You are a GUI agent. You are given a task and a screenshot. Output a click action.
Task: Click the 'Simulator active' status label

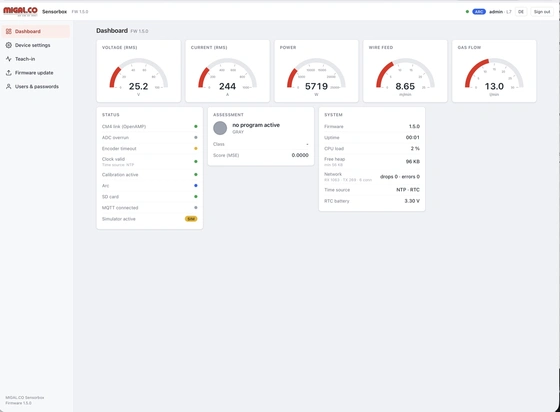tap(119, 219)
